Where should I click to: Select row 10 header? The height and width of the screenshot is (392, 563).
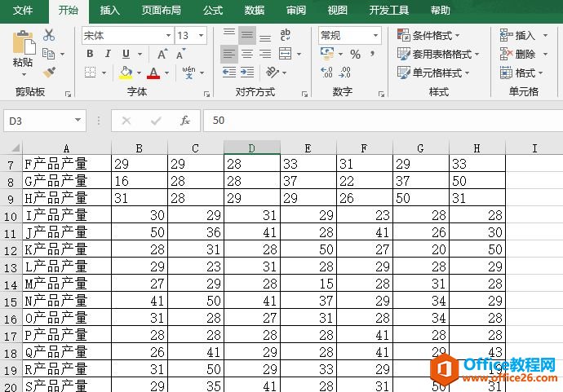pyautogui.click(x=11, y=216)
